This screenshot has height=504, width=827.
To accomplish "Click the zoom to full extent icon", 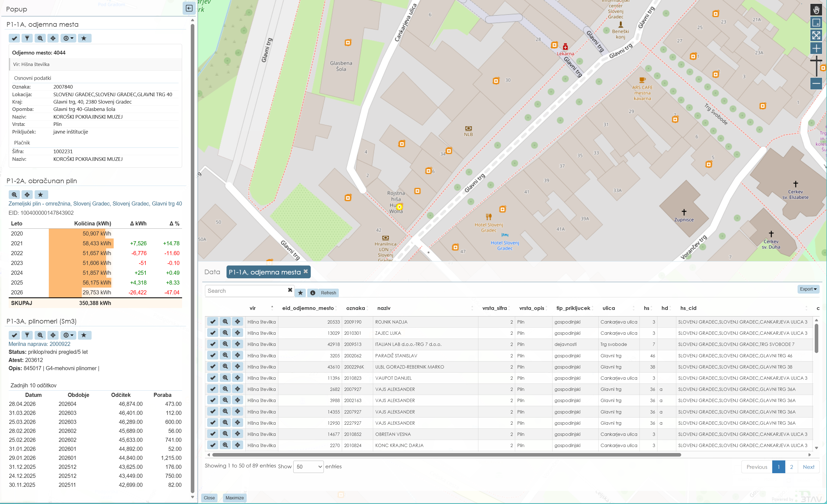I will tap(816, 35).
